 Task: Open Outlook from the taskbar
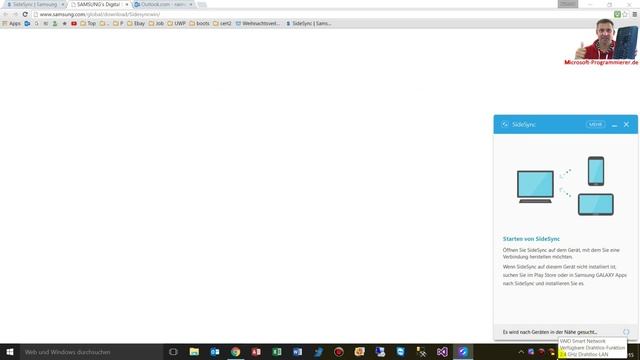point(215,352)
